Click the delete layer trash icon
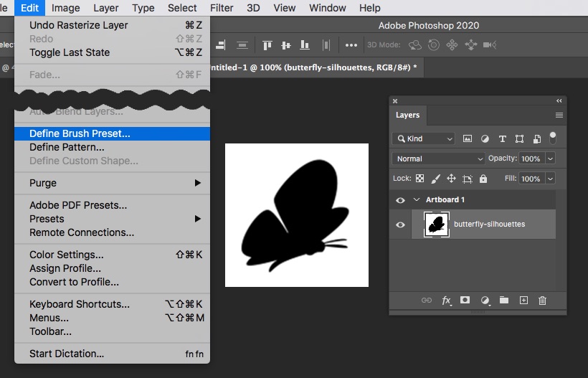Image resolution: width=588 pixels, height=378 pixels. tap(542, 301)
